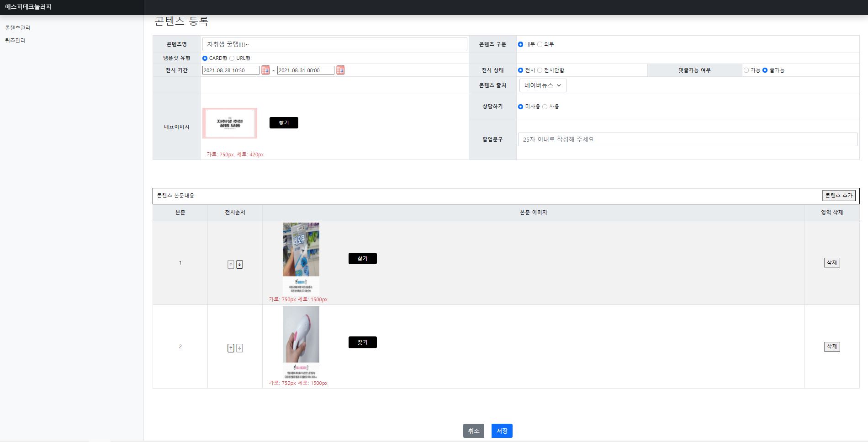Select 전시안함 display status option
The width and height of the screenshot is (868, 442).
(540, 70)
